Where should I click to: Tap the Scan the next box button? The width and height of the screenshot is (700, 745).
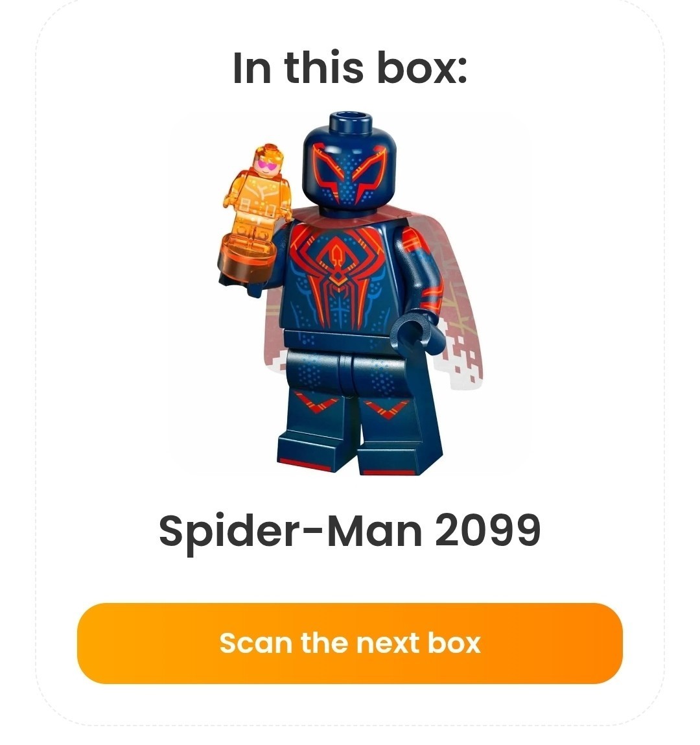[349, 643]
